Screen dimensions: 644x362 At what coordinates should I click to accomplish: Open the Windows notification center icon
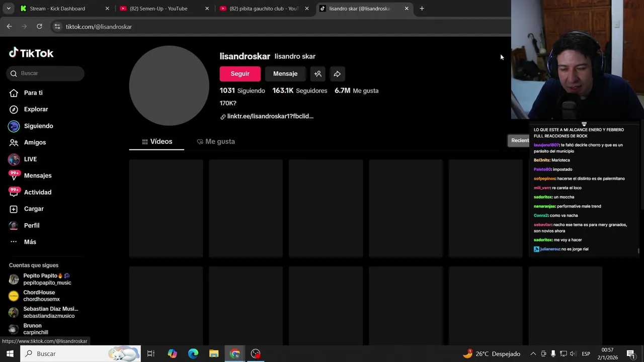(x=630, y=354)
